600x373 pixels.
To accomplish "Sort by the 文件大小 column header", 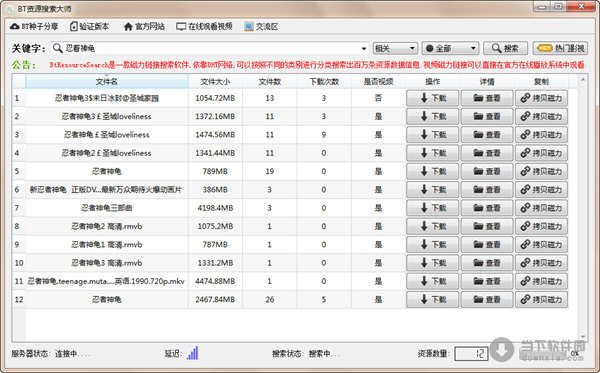I will pos(215,81).
